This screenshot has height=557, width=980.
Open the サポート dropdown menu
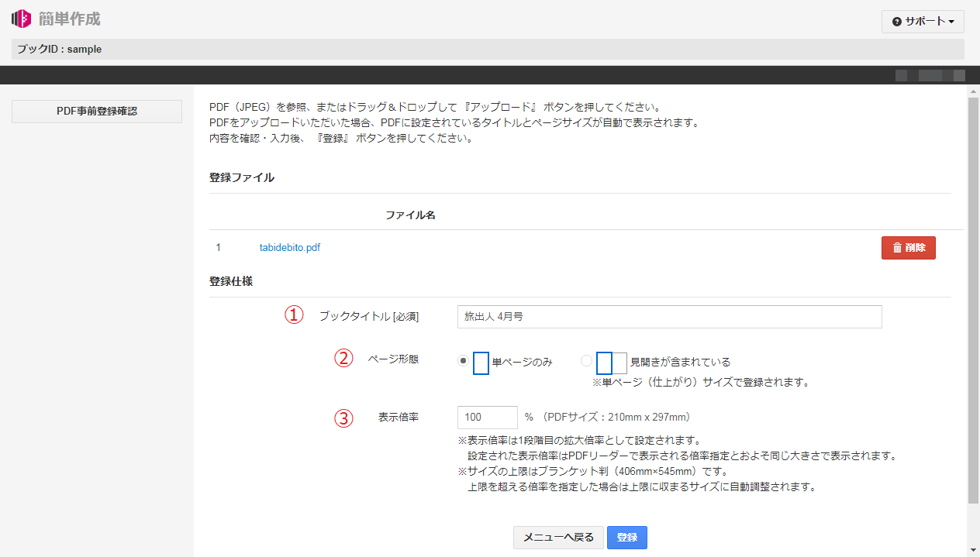click(x=923, y=22)
